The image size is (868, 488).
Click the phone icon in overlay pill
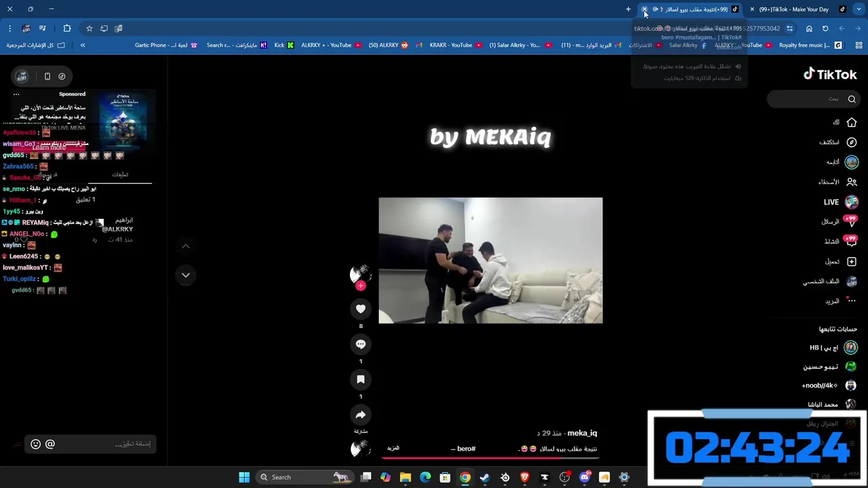[47, 77]
